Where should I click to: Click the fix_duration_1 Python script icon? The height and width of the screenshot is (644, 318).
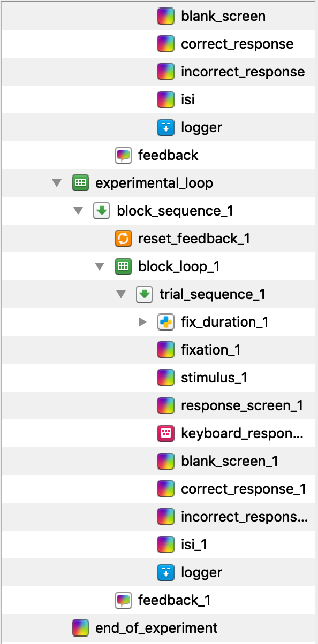pyautogui.click(x=166, y=322)
